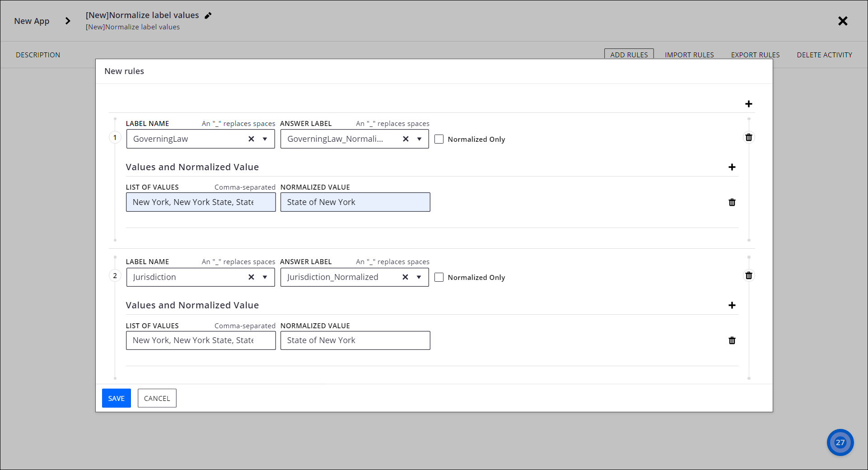Delete rule 1 with the trash icon
The image size is (868, 470).
749,137
